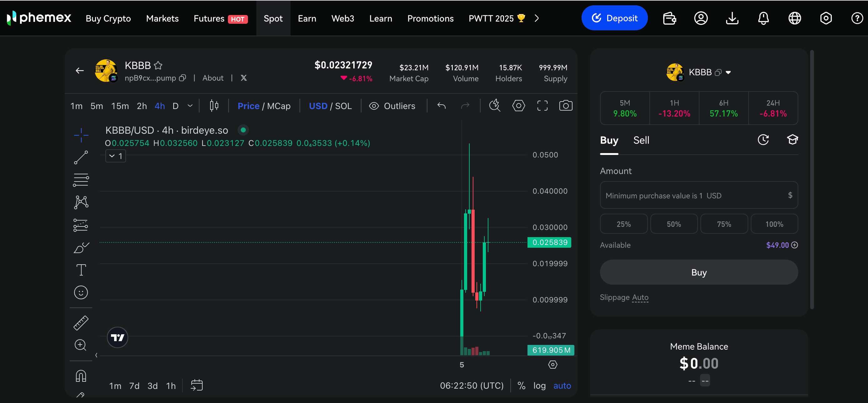The height and width of the screenshot is (403, 868).
Task: Open the candlestick chart type selector
Action: (214, 106)
